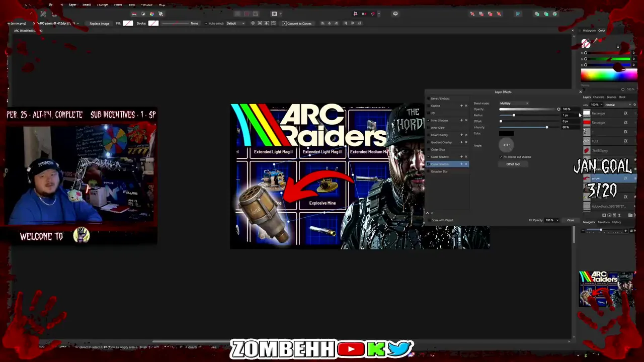Enable Scale with Object checkbox

(x=429, y=220)
